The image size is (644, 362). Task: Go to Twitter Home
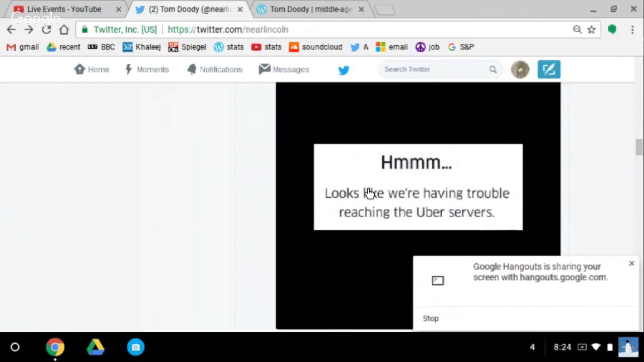[x=92, y=69]
